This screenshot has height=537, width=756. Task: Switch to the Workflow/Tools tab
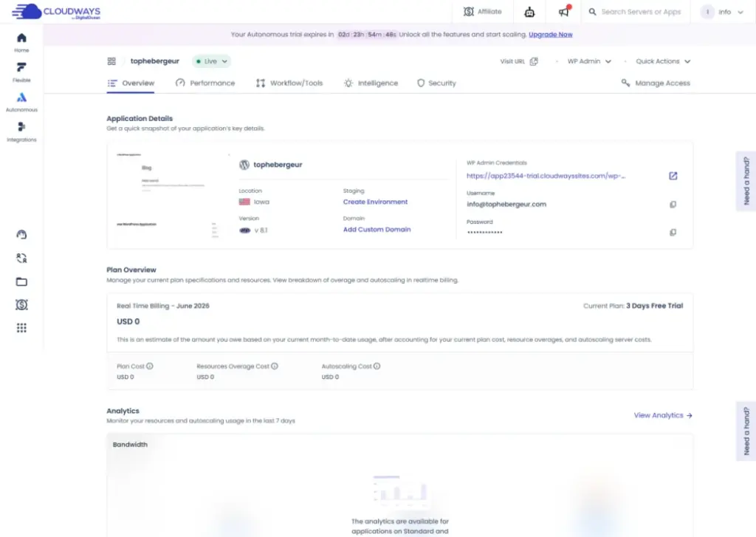(289, 83)
